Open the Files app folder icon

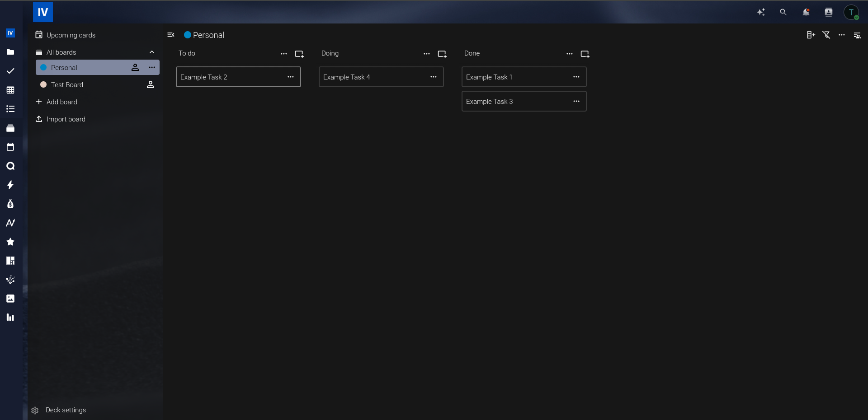(10, 52)
